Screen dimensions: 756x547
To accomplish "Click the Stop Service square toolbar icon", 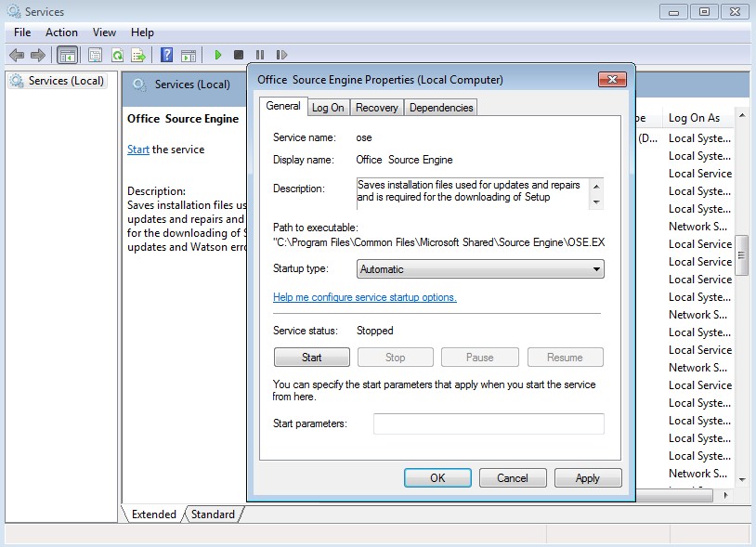I will click(238, 55).
